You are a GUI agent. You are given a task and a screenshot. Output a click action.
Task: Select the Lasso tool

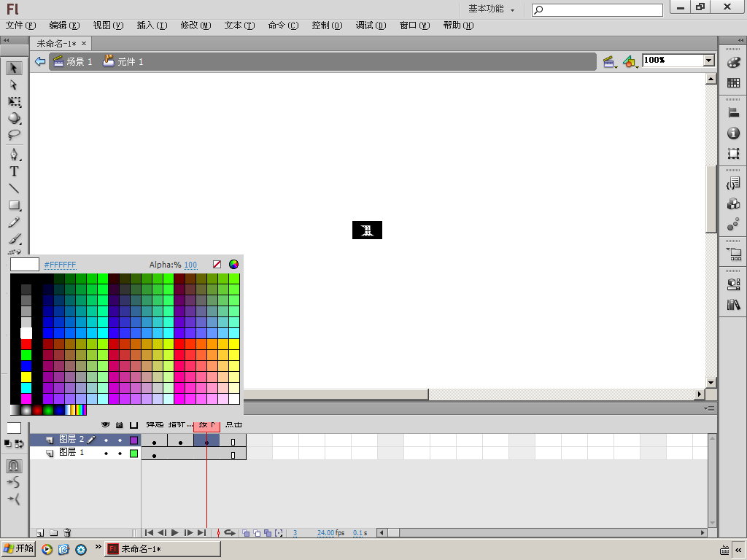(x=14, y=135)
